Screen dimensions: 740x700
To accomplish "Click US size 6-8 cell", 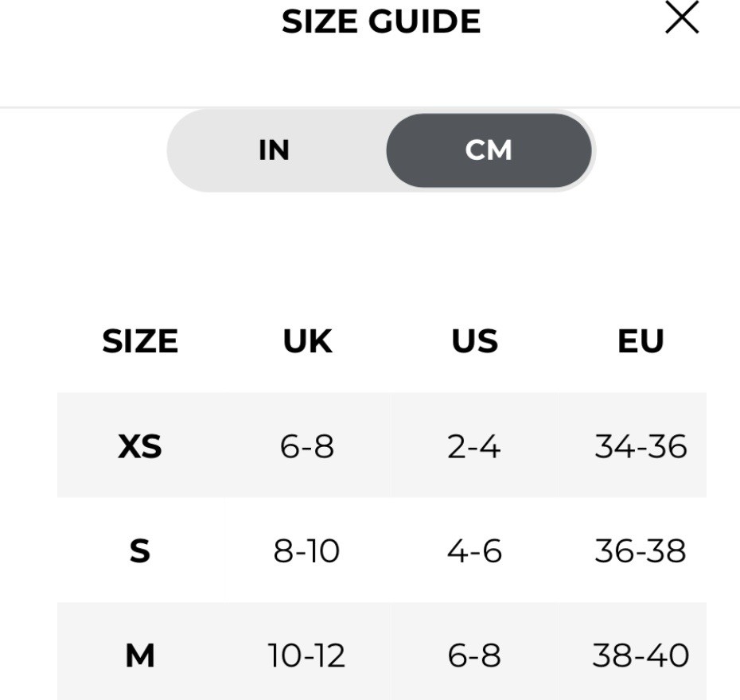I will coord(474,655).
